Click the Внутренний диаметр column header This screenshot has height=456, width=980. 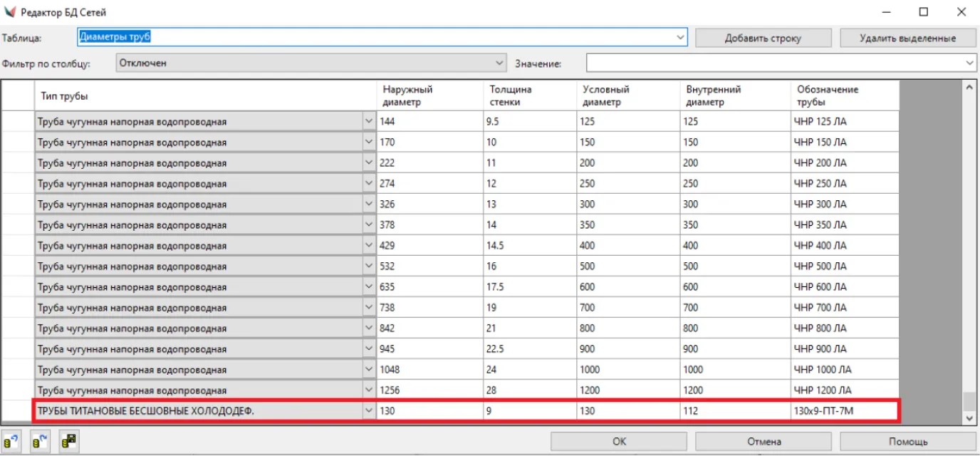(735, 96)
